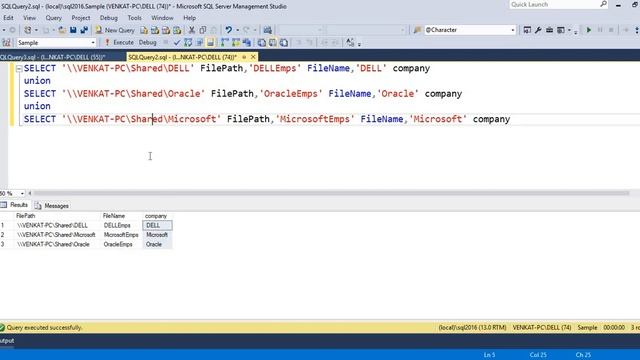Click the FilePath column header
The image size is (640, 360).
57,216
